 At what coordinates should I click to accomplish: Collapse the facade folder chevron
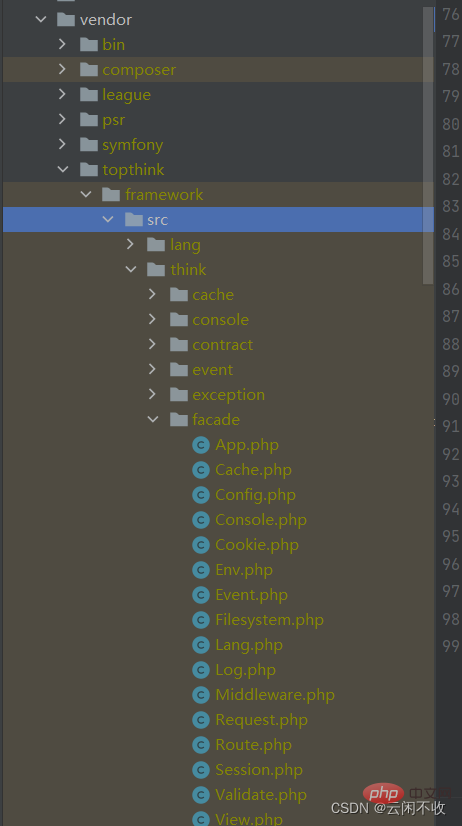click(153, 419)
